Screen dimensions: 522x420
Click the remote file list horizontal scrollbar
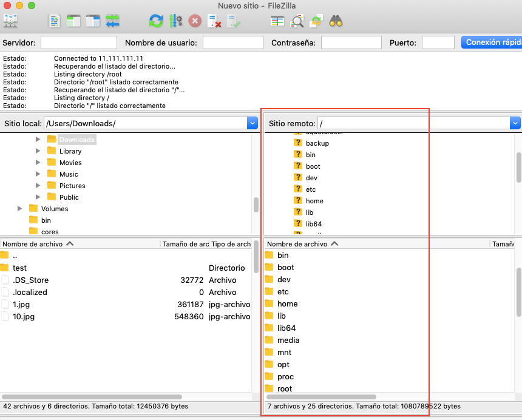click(x=322, y=397)
